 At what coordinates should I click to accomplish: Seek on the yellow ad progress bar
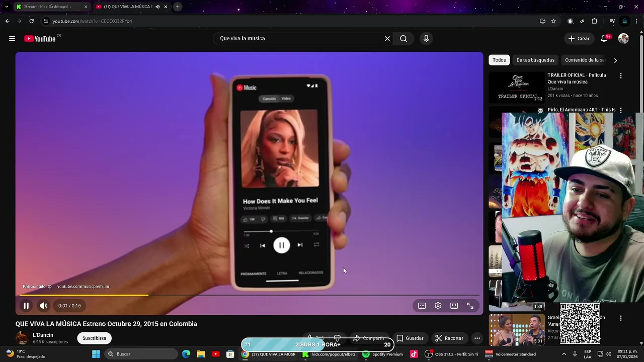click(x=249, y=295)
